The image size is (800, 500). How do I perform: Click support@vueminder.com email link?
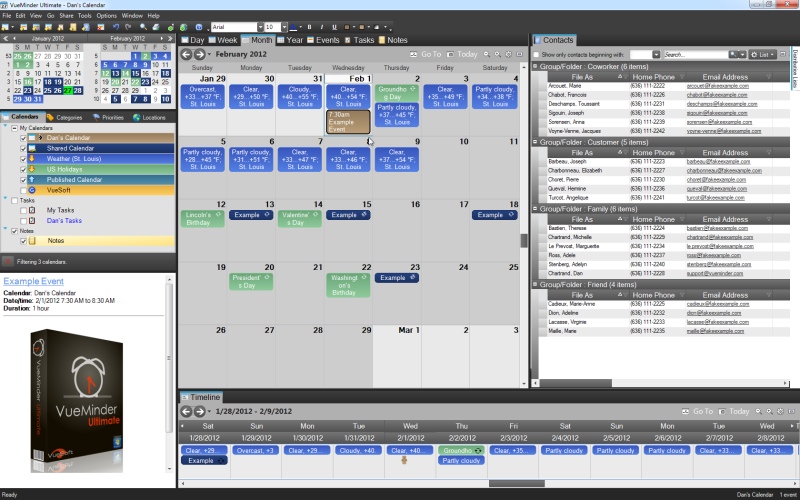[x=714, y=273]
